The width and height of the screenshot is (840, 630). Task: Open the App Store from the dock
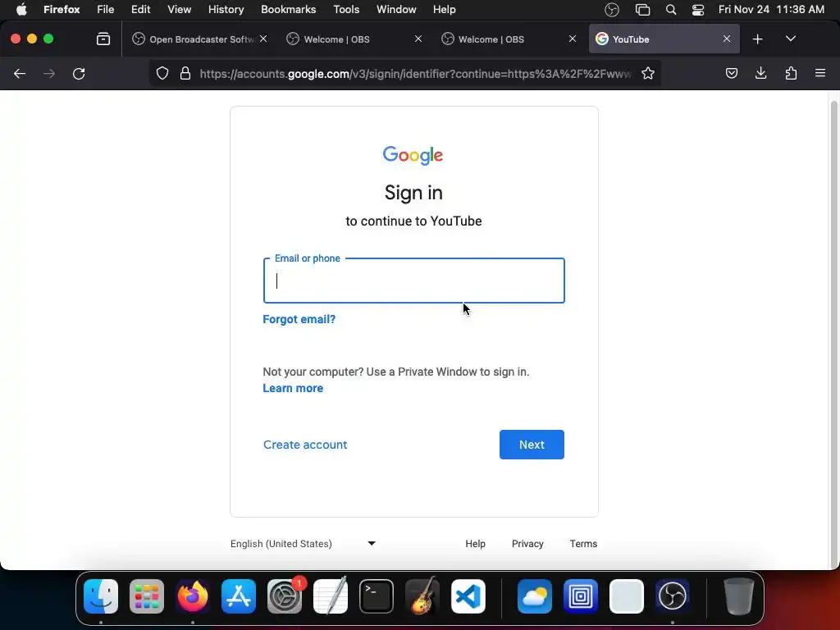pos(239,596)
